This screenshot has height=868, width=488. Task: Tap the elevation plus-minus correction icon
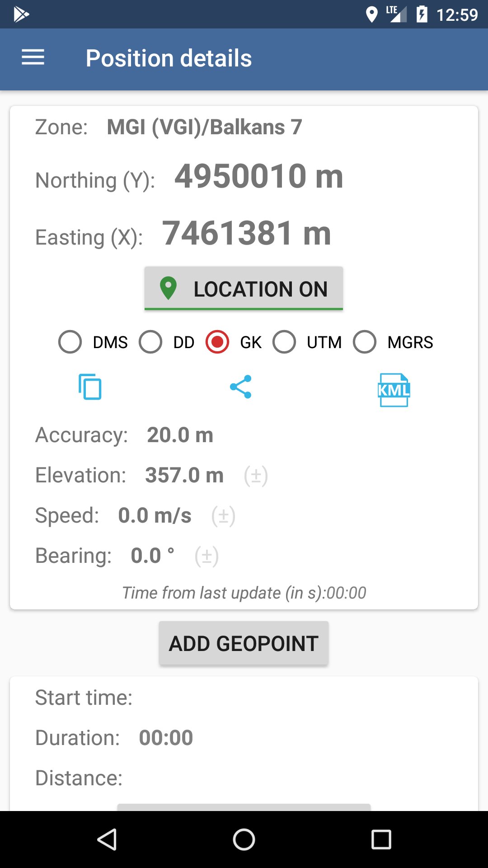256,476
